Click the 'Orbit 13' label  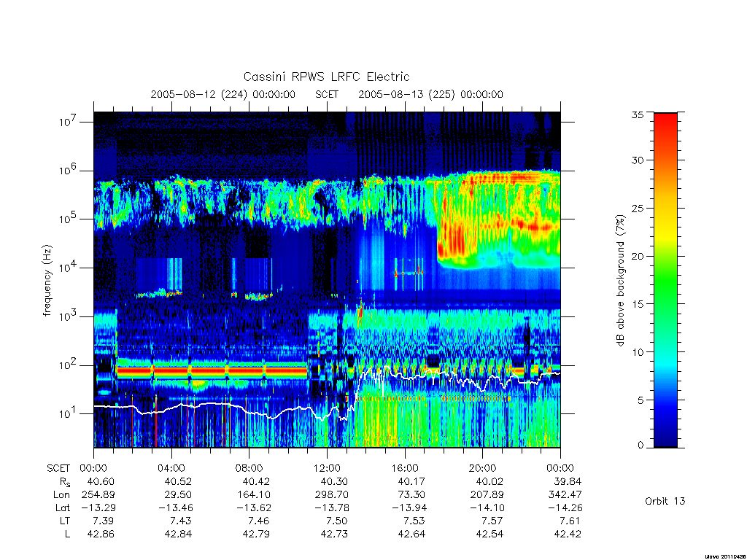coord(665,501)
